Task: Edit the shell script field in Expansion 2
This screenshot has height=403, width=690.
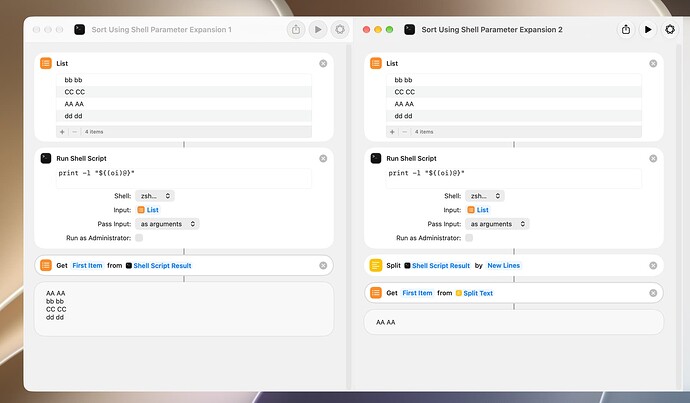Action: point(514,178)
